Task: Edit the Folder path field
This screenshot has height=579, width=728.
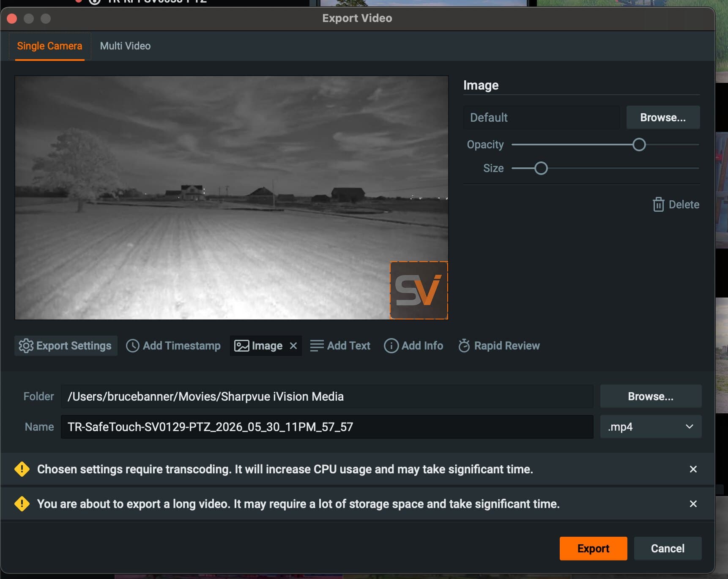Action: click(327, 396)
